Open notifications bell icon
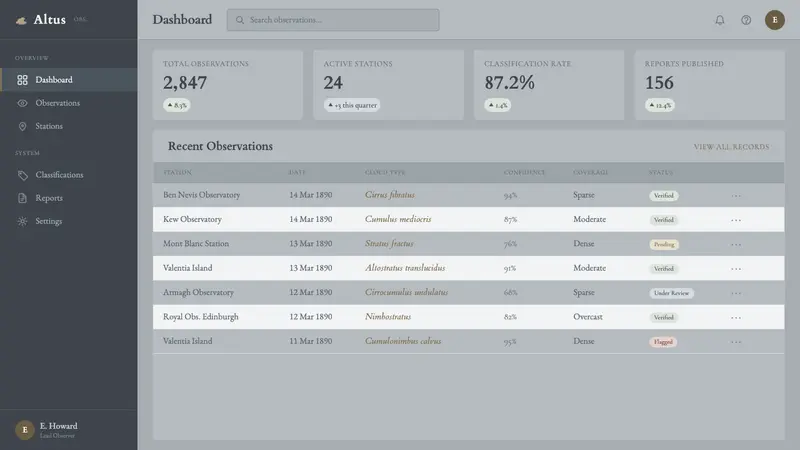Screen dimensions: 800x450 click(719, 20)
